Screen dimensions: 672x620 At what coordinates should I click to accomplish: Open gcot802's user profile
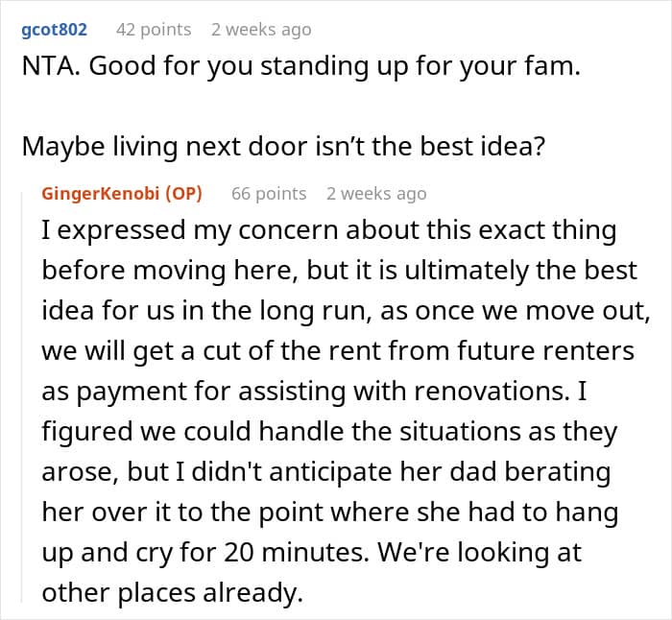[54, 30]
